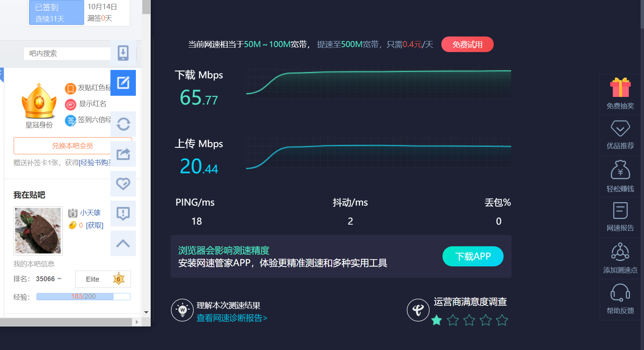This screenshot has height=350, width=644.
Task: Click the back-to-top chevron button
Action: (123, 243)
